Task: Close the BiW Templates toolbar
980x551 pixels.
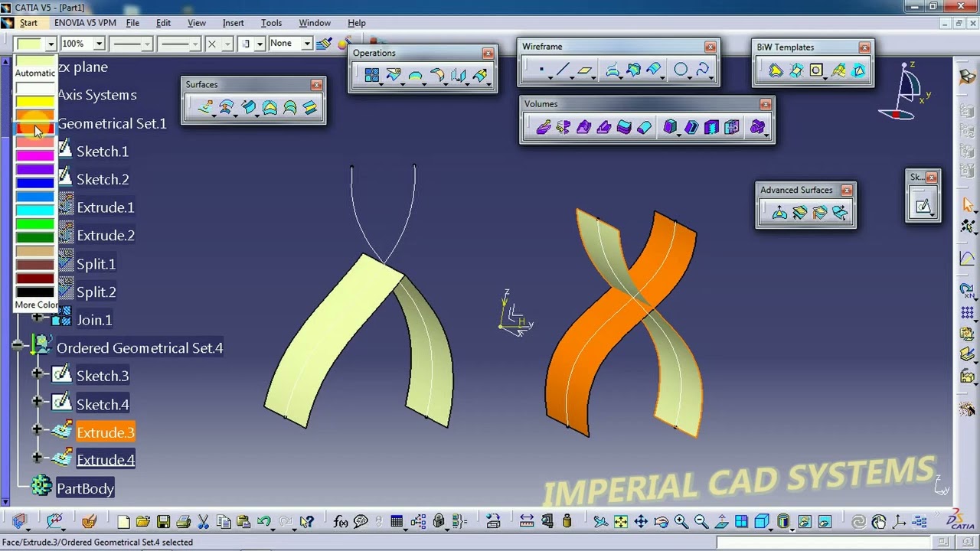Action: (x=864, y=47)
